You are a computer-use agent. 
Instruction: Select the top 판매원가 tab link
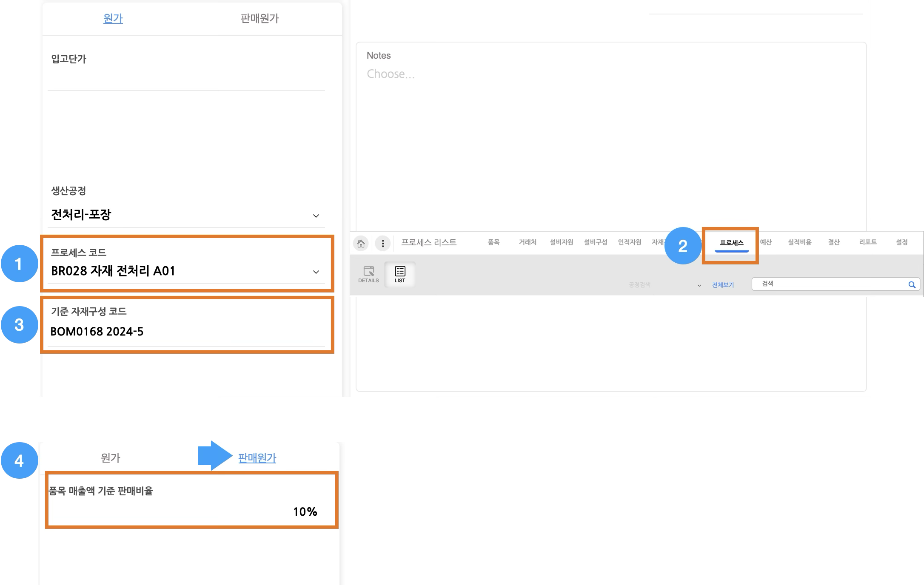point(260,18)
